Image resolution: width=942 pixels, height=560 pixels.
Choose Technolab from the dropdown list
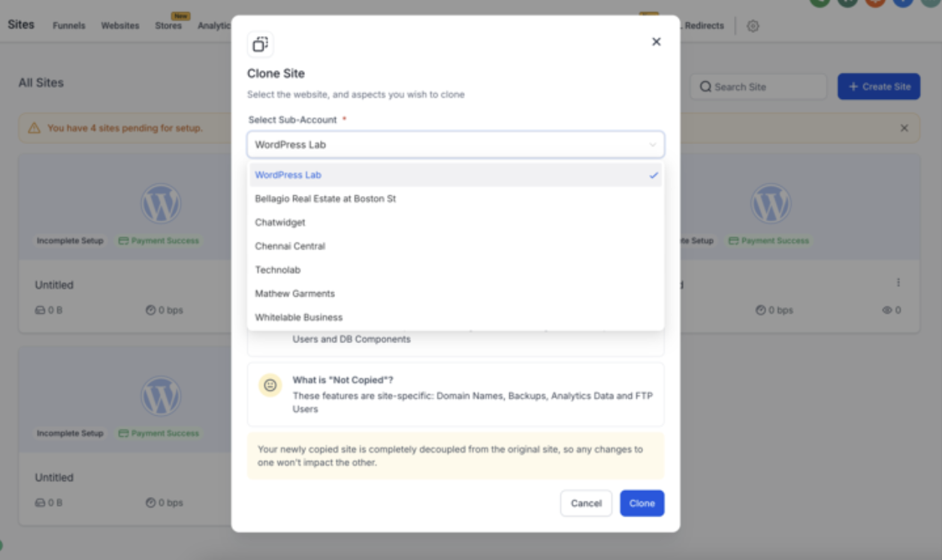(278, 270)
